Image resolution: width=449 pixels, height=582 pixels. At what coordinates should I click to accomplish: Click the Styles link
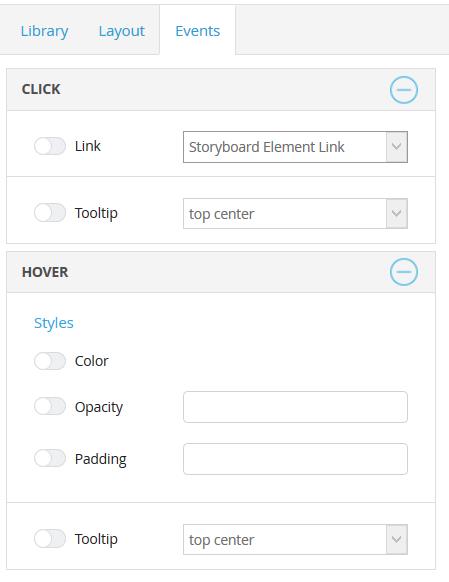53,323
